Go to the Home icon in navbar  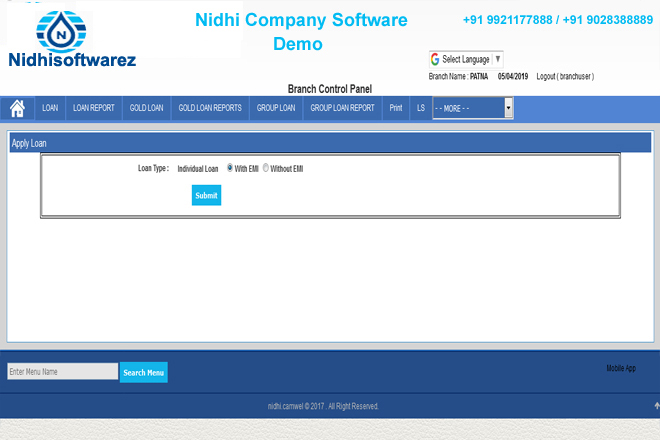(x=17, y=108)
